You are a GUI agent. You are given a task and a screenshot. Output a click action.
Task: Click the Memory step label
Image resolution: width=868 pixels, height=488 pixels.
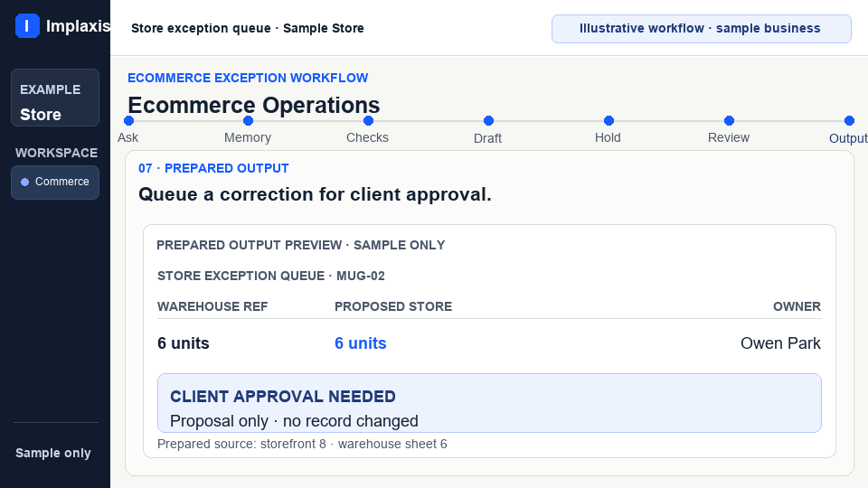pos(248,137)
